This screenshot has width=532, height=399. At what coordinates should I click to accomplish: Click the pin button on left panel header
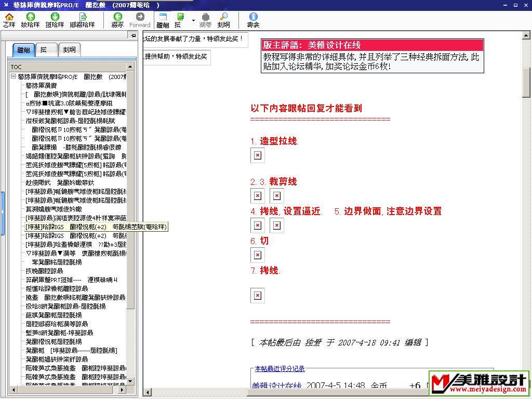pyautogui.click(x=132, y=35)
